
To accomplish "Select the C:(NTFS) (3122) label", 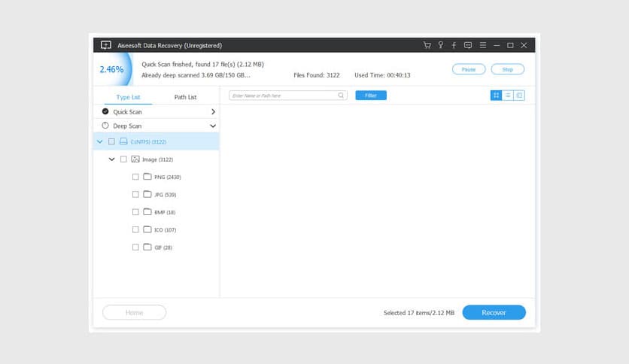I will [148, 142].
